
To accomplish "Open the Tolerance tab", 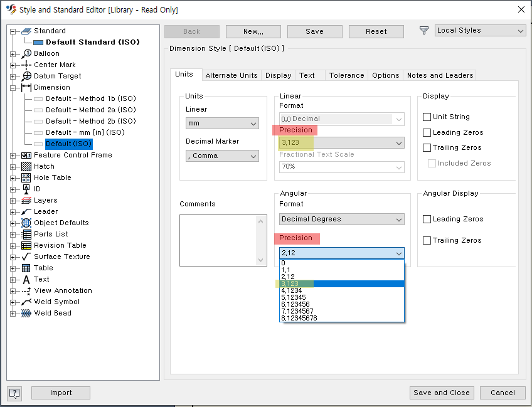I will tap(346, 75).
